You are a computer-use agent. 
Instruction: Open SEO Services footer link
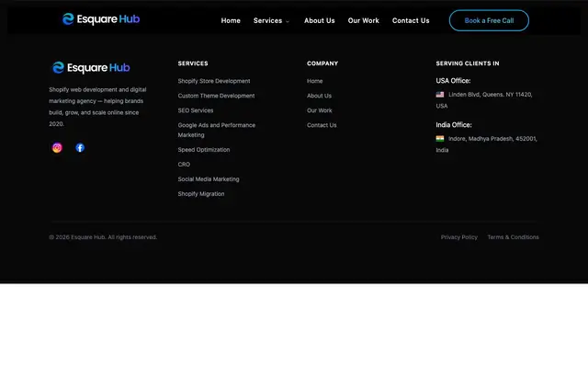(x=196, y=110)
